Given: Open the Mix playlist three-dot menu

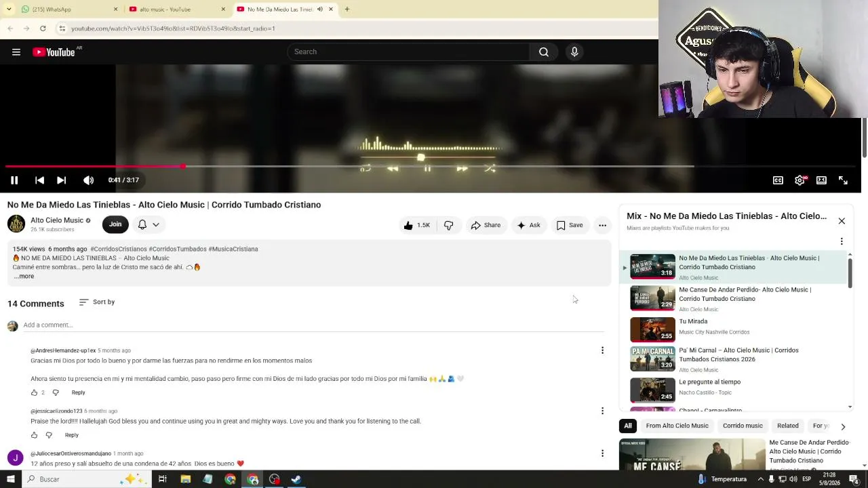Looking at the screenshot, I should (842, 241).
